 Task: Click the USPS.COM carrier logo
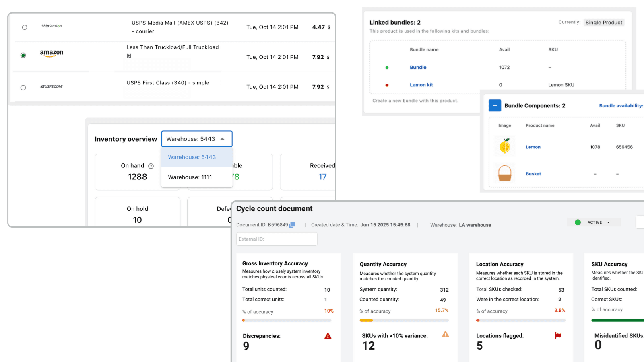click(x=51, y=86)
